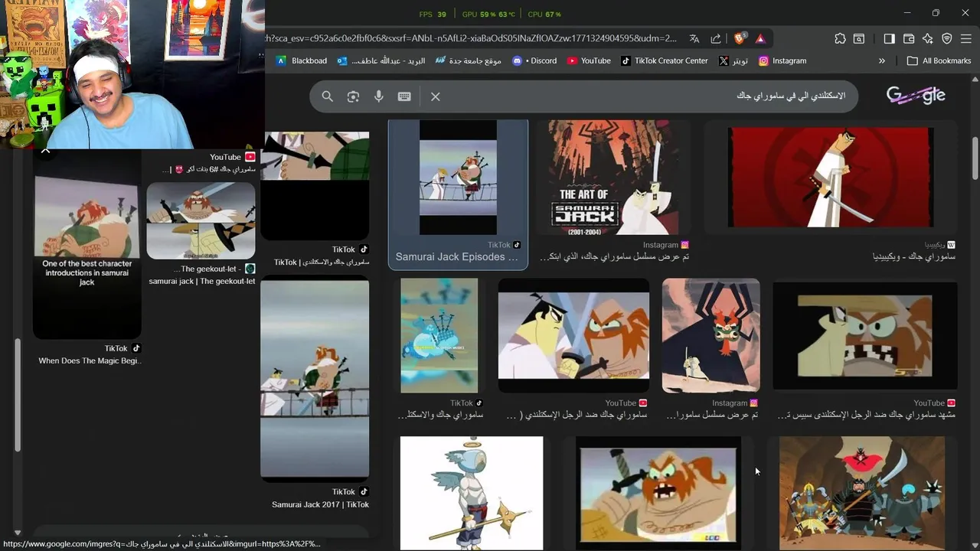
Task: Open the Instagram bookmark
Action: pyautogui.click(x=782, y=60)
